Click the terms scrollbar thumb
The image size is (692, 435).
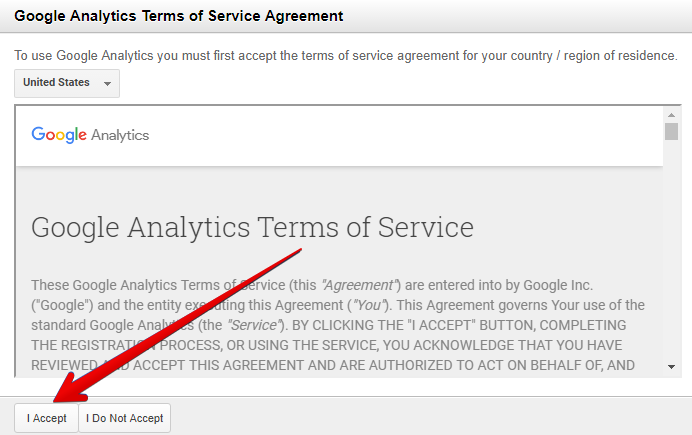pyautogui.click(x=671, y=131)
